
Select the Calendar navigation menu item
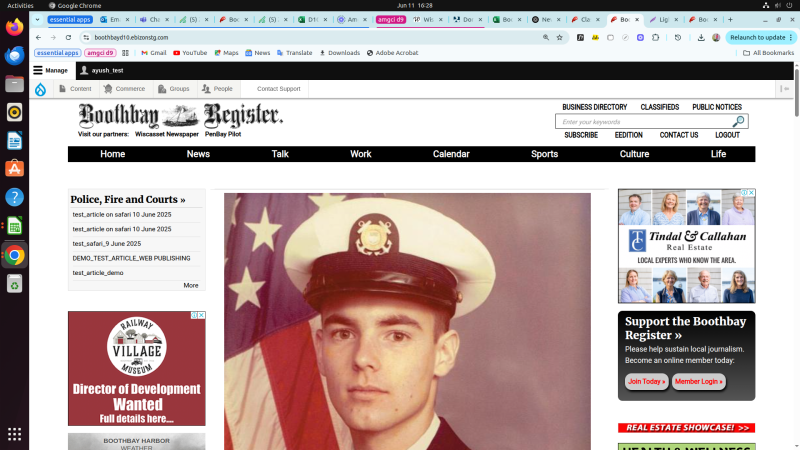[x=450, y=154]
